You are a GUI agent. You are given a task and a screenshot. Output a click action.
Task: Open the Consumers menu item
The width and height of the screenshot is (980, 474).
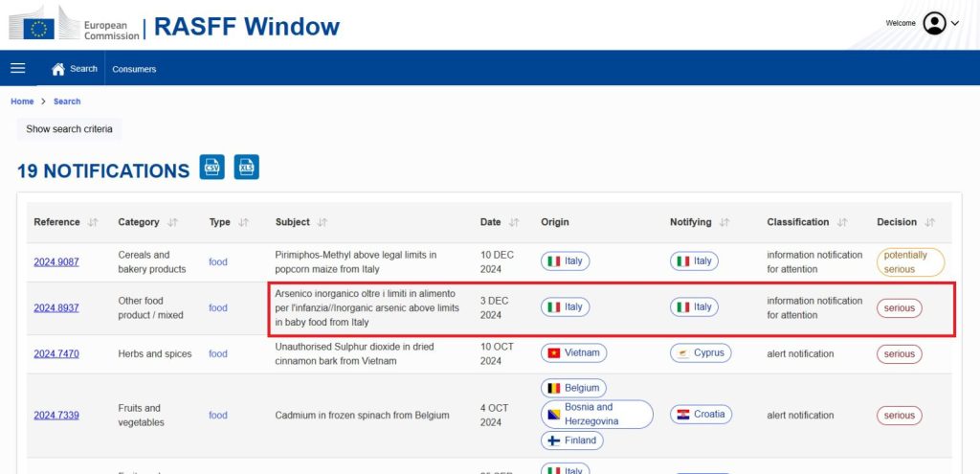click(134, 69)
